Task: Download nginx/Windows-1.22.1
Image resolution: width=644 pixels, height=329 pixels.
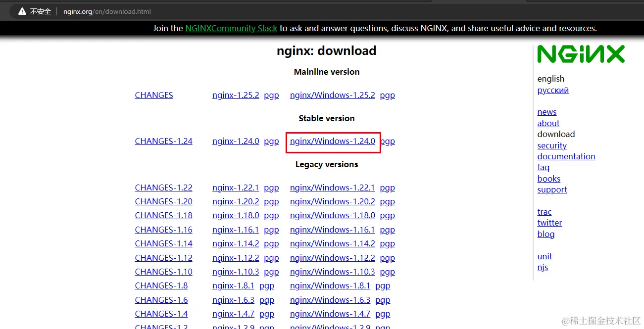Action: 333,188
